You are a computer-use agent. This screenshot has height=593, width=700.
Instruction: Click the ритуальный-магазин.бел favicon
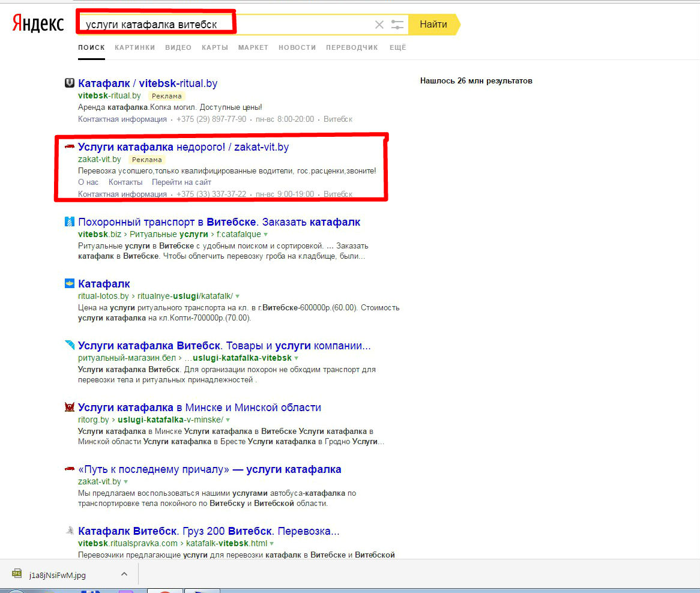point(70,345)
